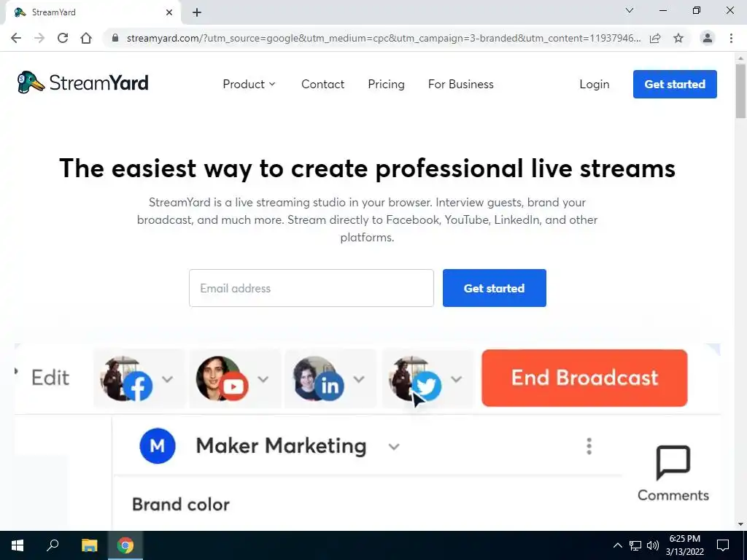Screen dimensions: 747x560
Task: Click the Brand color heading
Action: (181, 505)
